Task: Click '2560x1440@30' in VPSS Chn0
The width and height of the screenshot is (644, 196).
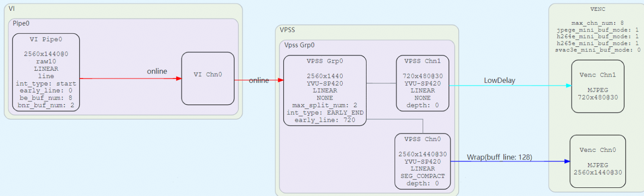Action: pos(422,154)
